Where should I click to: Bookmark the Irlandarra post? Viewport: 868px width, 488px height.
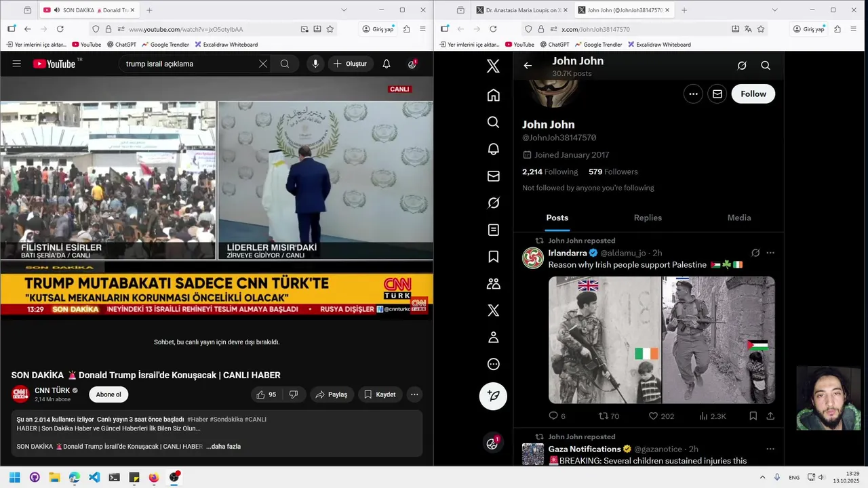(x=753, y=416)
